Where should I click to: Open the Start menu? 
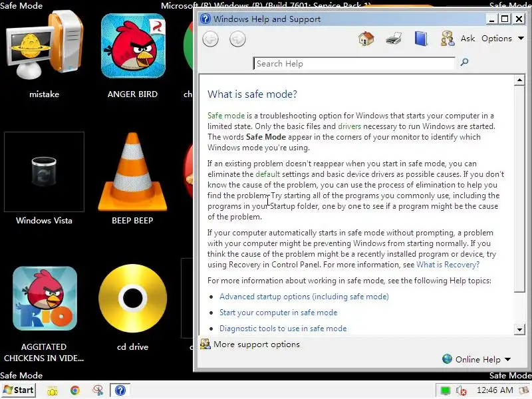click(x=19, y=390)
